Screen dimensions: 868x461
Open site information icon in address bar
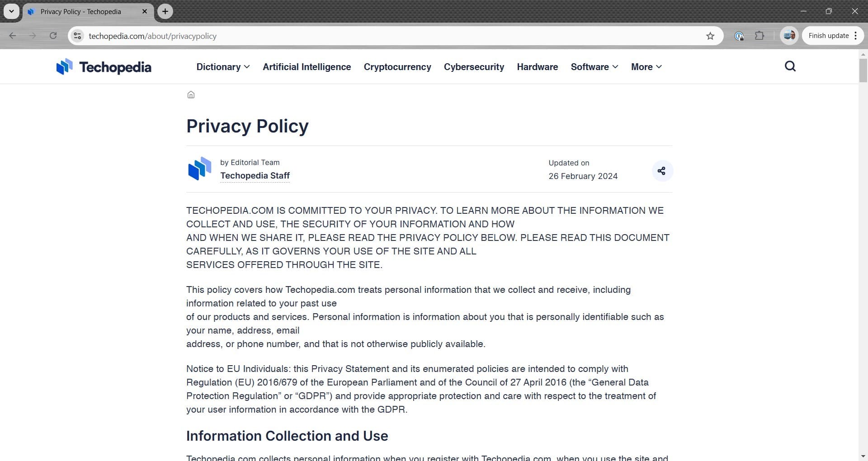[x=78, y=36]
